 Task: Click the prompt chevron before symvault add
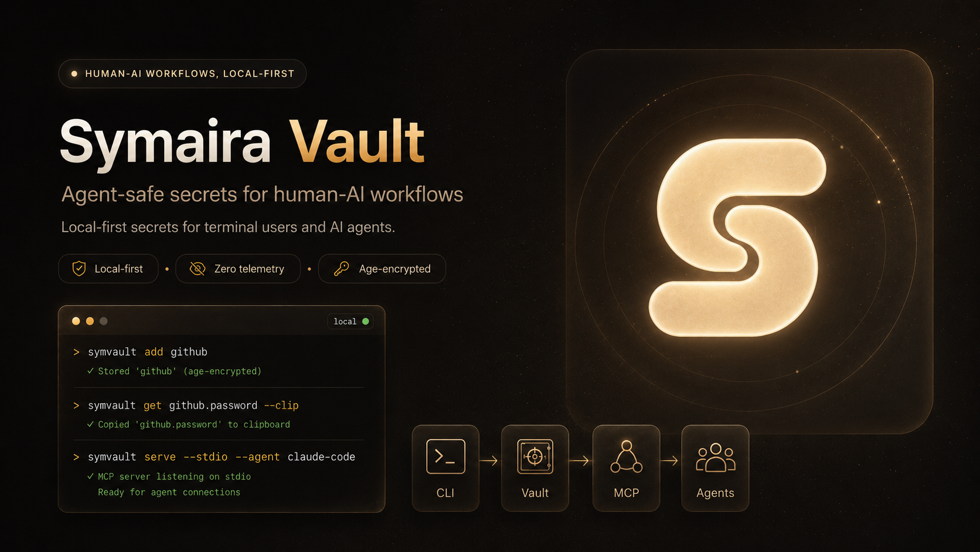tap(76, 352)
